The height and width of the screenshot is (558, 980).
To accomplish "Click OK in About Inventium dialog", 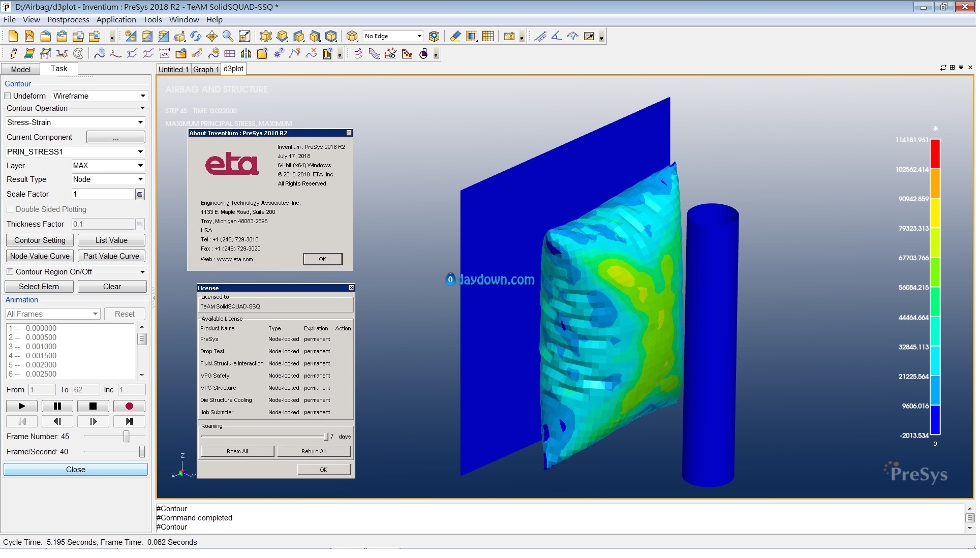I will (x=322, y=259).
